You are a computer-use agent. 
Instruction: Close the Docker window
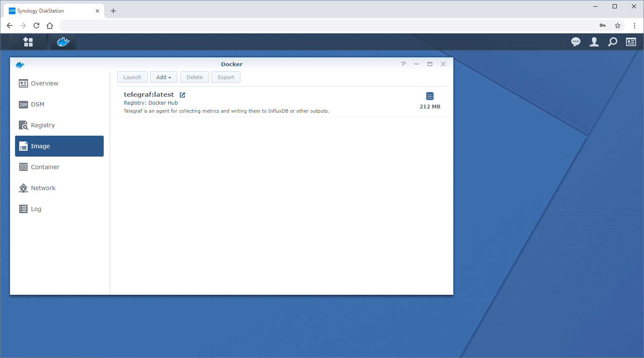pyautogui.click(x=443, y=64)
